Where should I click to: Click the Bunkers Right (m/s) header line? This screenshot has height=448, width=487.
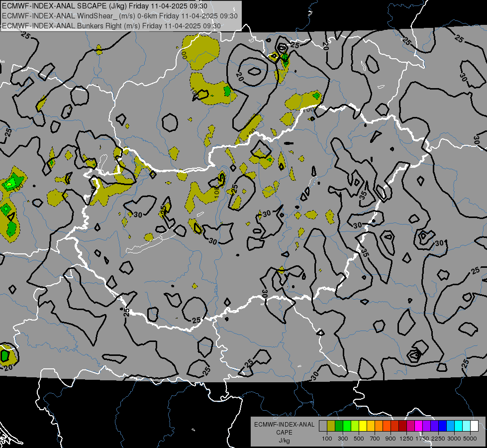pyautogui.click(x=111, y=26)
